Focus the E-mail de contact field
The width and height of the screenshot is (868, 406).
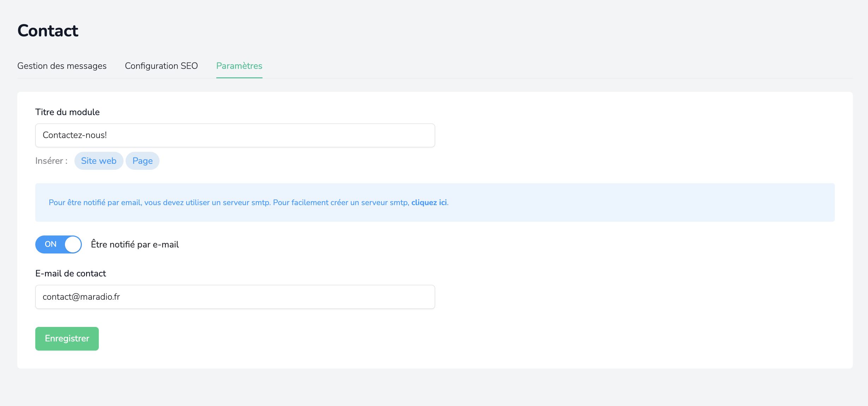point(235,297)
